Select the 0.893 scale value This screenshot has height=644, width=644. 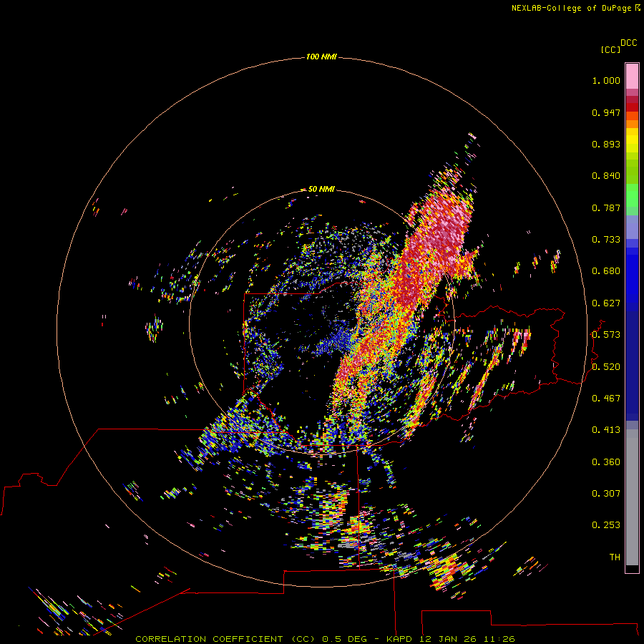(606, 144)
